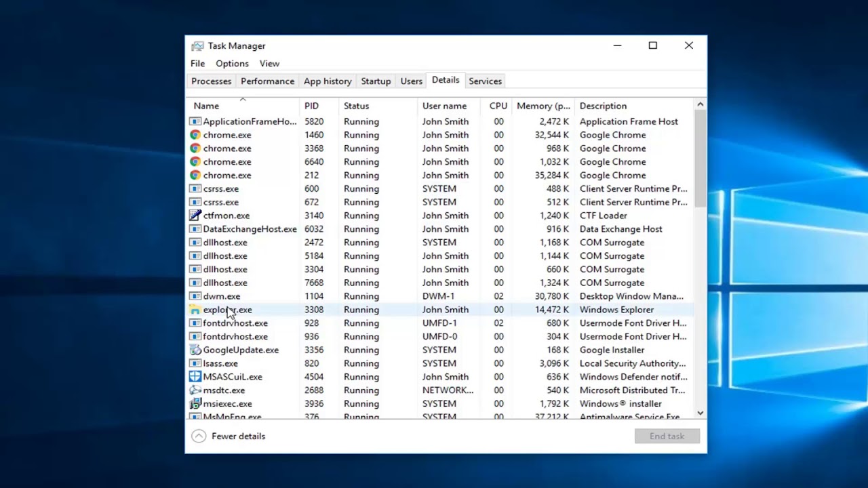Click the NETWORK... user name cell
The width and height of the screenshot is (868, 488).
(x=448, y=390)
